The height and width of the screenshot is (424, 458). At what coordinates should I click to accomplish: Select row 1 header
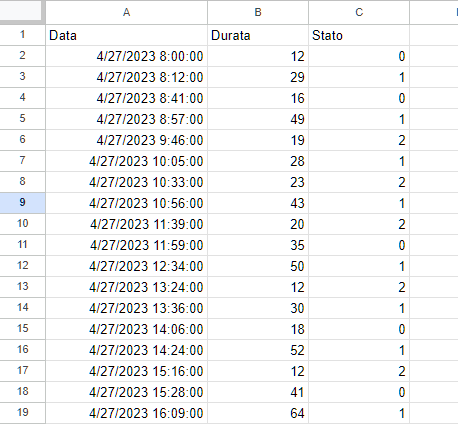coord(22,35)
